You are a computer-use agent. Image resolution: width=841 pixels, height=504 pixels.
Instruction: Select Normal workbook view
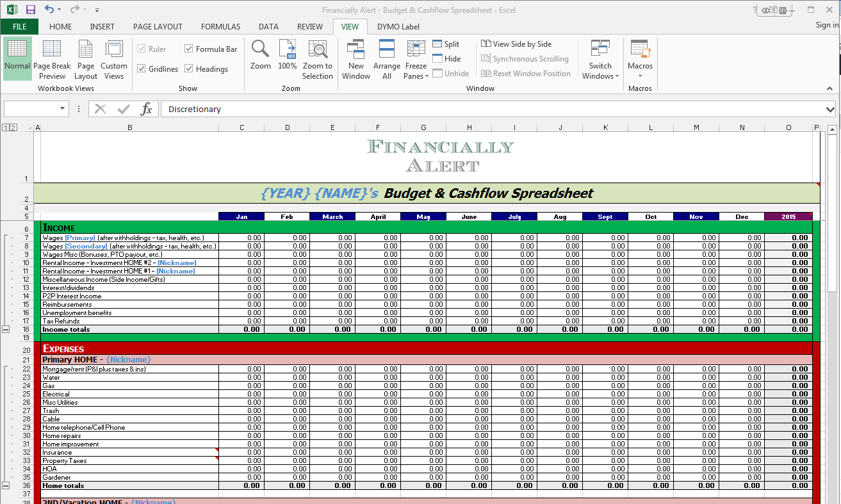pos(17,59)
